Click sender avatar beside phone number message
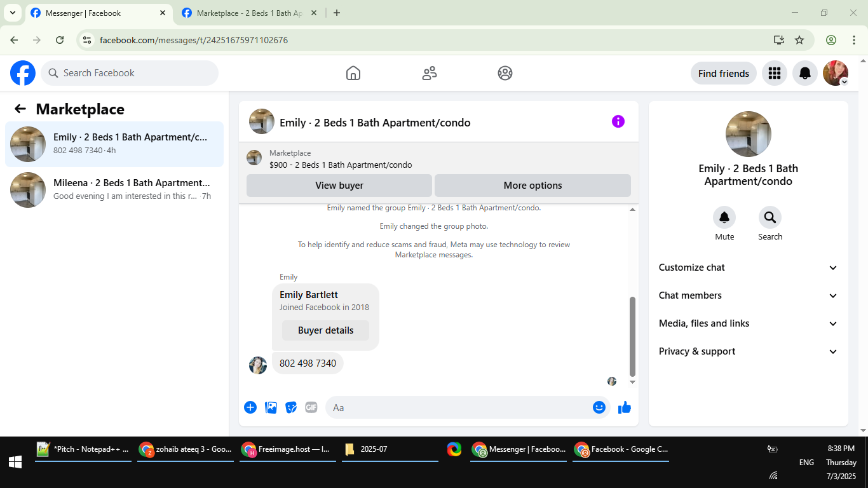The image size is (868, 488). pyautogui.click(x=258, y=365)
